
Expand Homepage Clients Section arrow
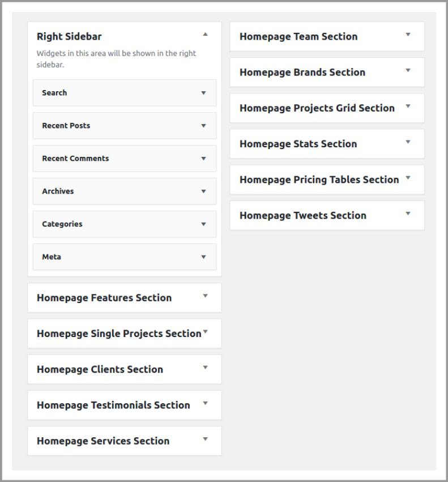[x=206, y=368]
